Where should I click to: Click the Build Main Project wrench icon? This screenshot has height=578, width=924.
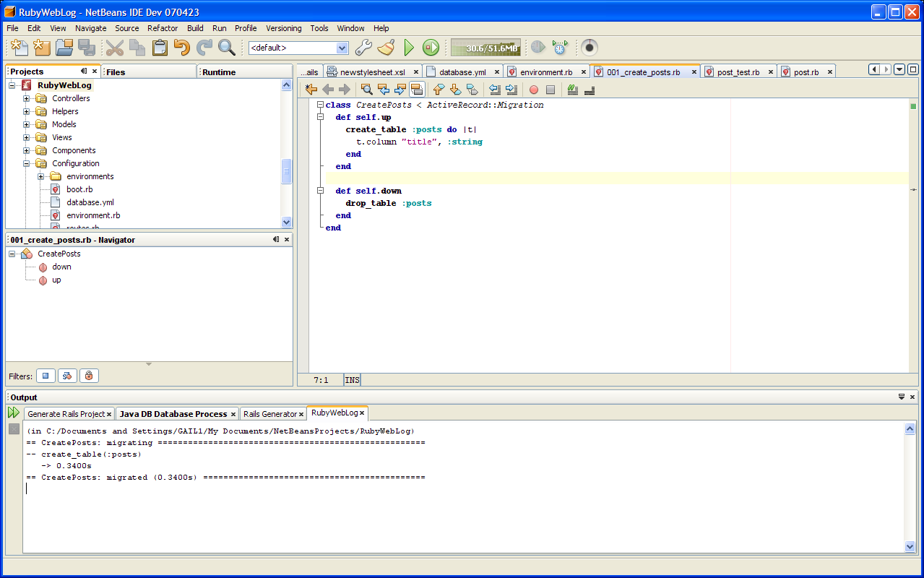click(x=363, y=48)
